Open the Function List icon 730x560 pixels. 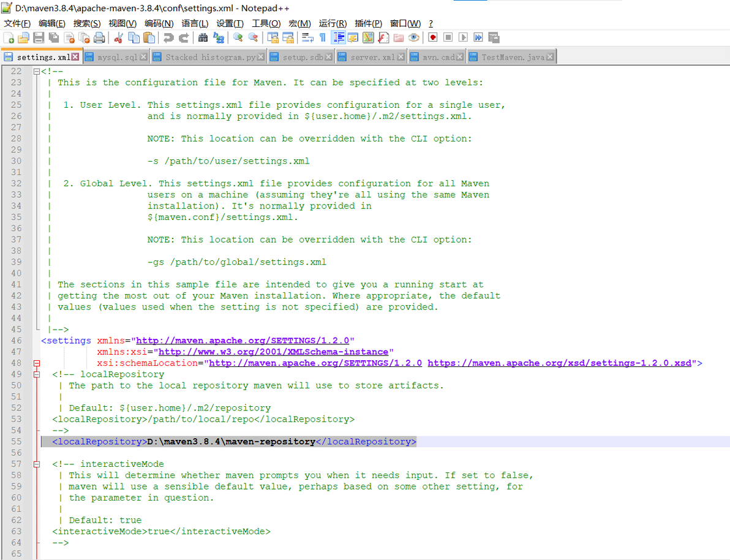tap(383, 38)
